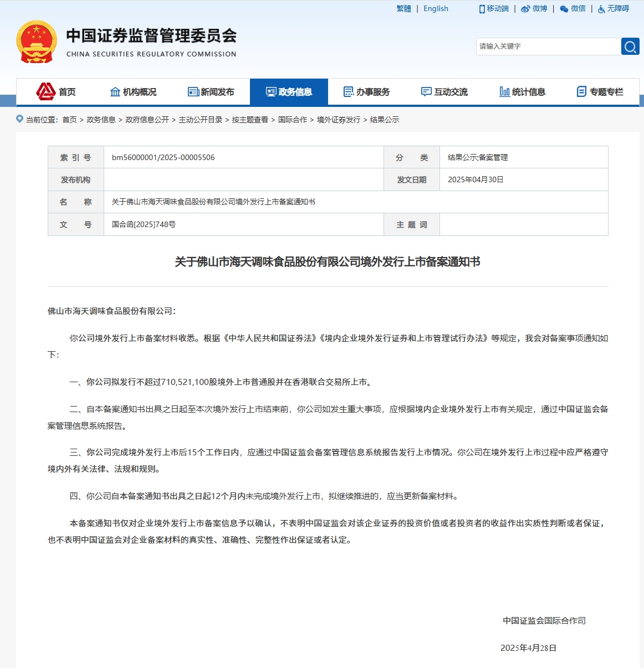Click 按主题查看 breadcrumb link
Image resolution: width=644 pixels, height=668 pixels.
tap(250, 120)
